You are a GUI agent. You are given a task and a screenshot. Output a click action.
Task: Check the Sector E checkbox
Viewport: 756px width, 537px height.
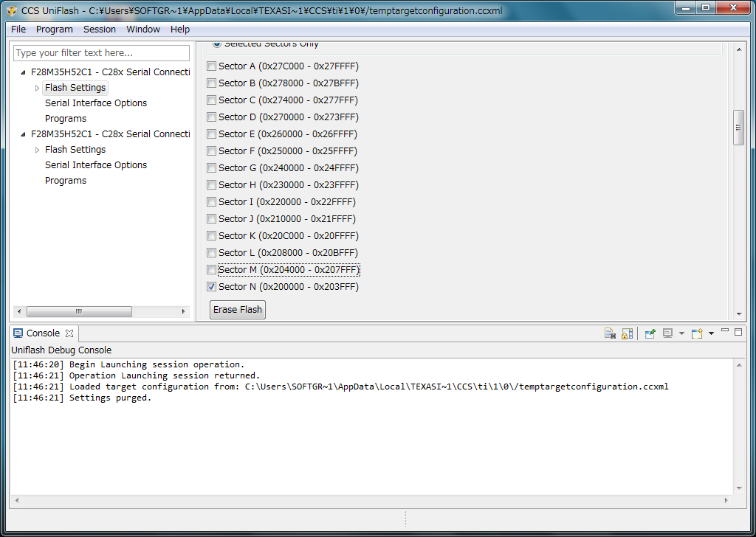(x=211, y=134)
